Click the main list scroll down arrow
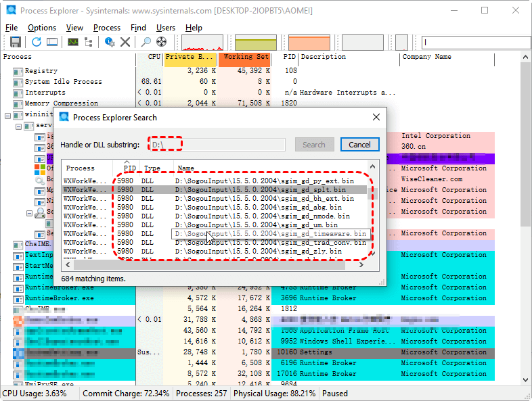The image size is (532, 401). click(x=525, y=380)
